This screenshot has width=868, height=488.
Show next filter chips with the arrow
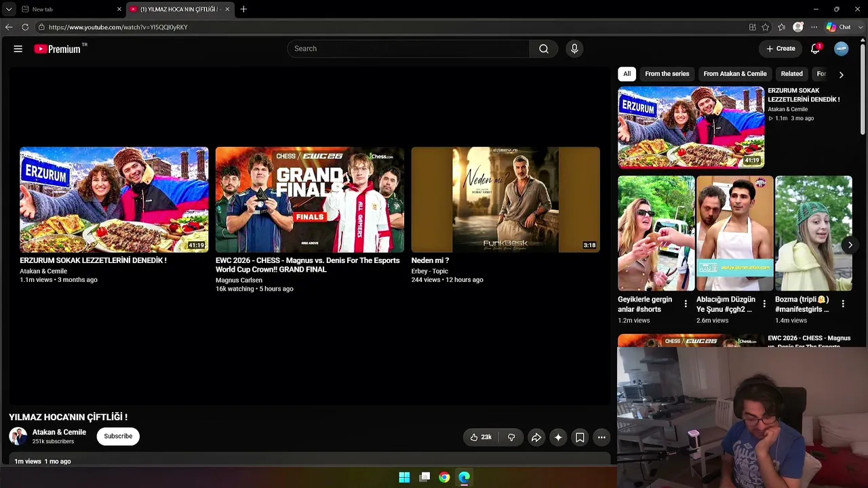841,75
